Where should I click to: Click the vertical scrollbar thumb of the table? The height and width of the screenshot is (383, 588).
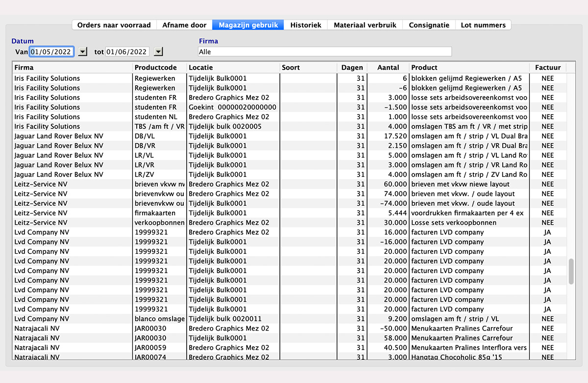click(571, 271)
